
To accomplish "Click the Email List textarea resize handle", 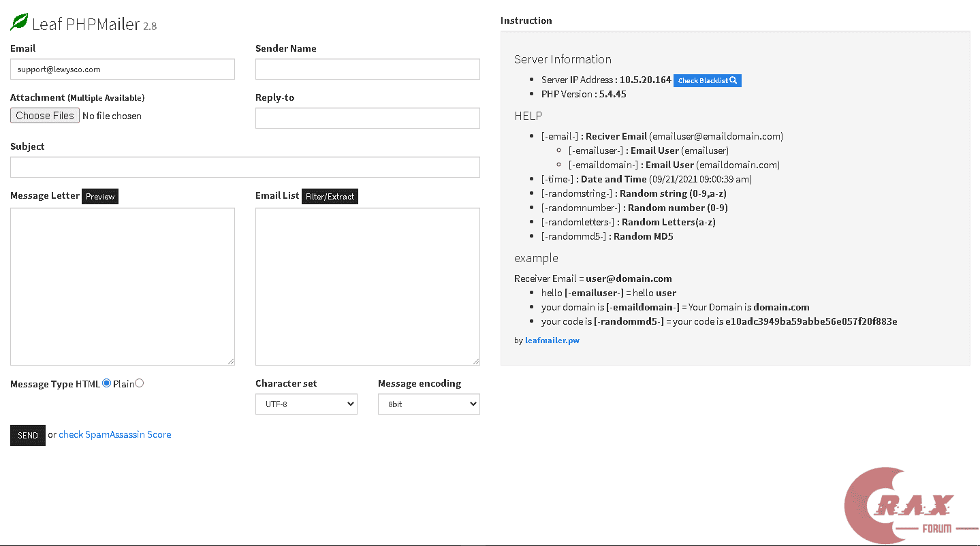I will pos(476,362).
